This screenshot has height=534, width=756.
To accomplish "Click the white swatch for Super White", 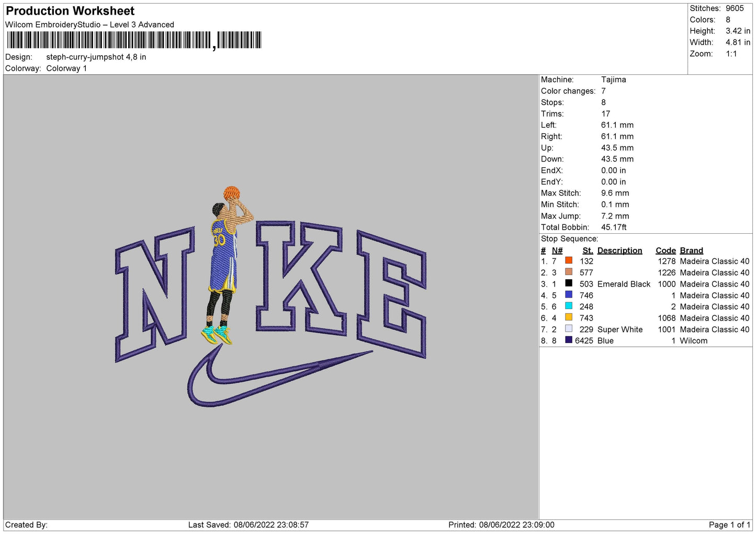I will pyautogui.click(x=569, y=329).
